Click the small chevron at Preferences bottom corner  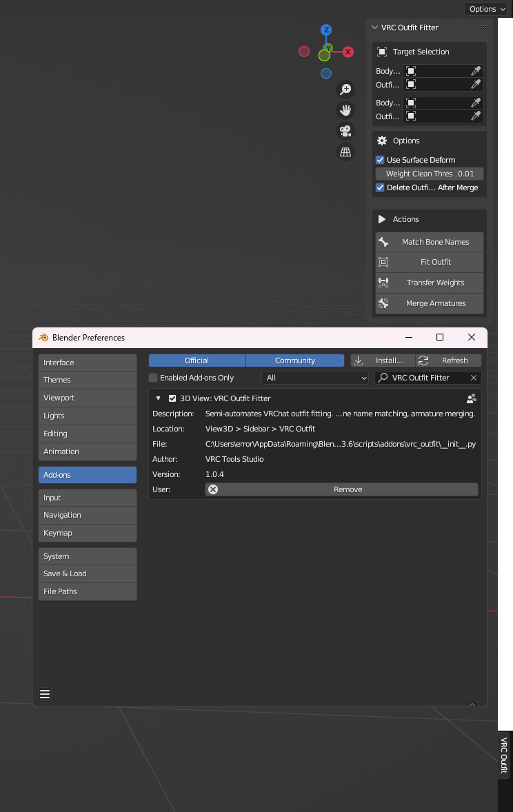point(472,704)
